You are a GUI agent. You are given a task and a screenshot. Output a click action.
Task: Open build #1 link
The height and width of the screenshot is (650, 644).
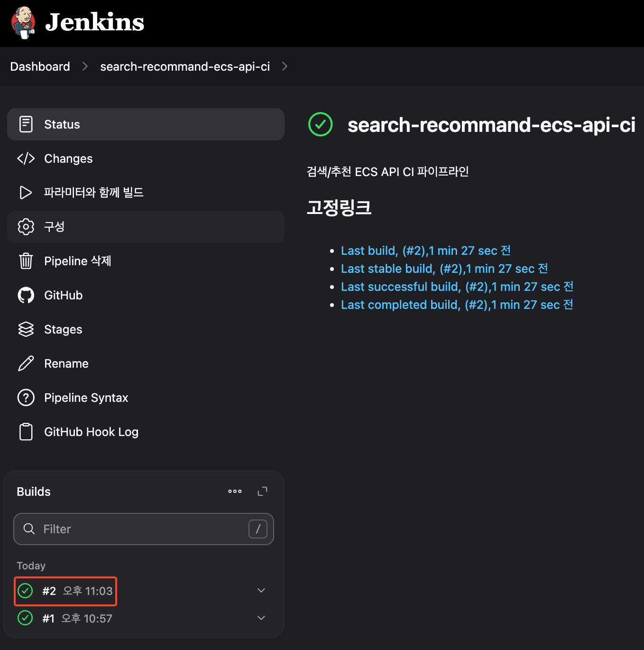coord(48,618)
